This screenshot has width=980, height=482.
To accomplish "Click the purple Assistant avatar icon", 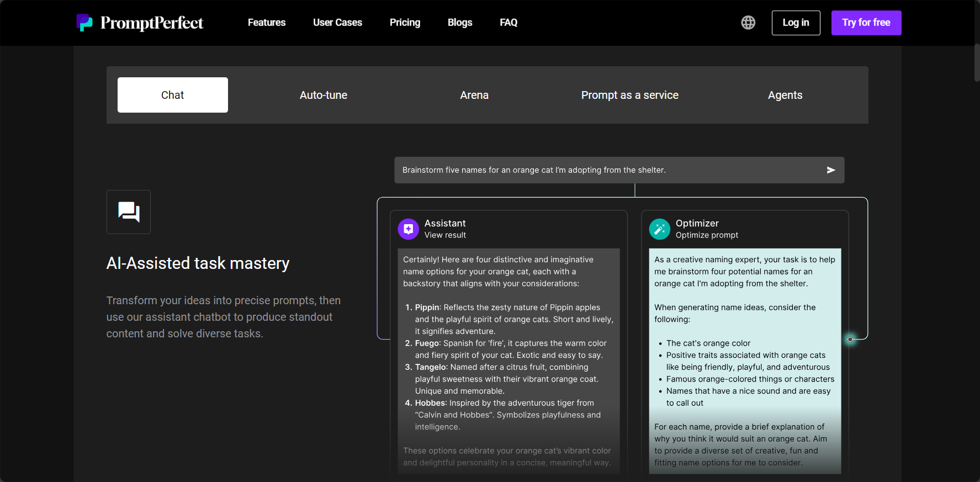I will [x=409, y=229].
